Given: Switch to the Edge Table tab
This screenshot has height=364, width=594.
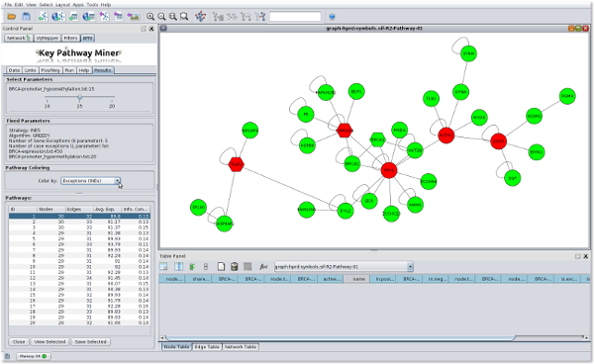Looking at the screenshot, I should pos(207,346).
